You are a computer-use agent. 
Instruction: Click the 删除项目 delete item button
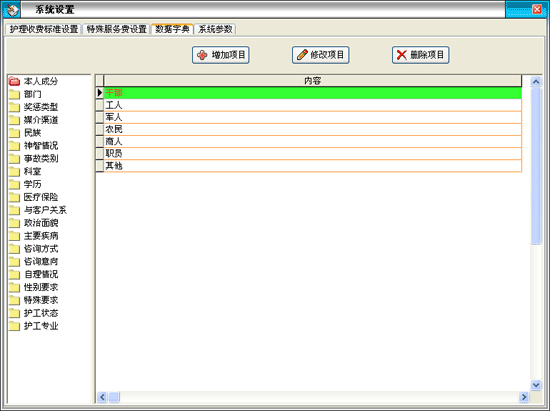421,55
